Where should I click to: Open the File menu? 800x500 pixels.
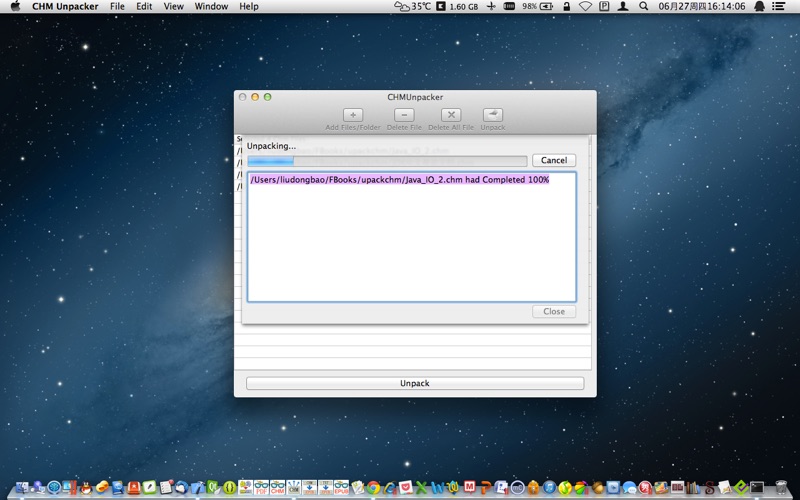click(x=117, y=6)
